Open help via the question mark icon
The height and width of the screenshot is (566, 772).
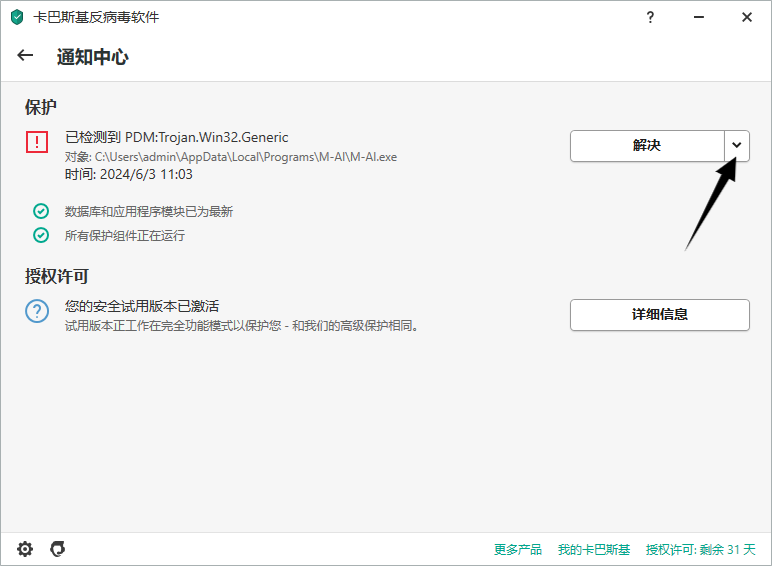650,17
